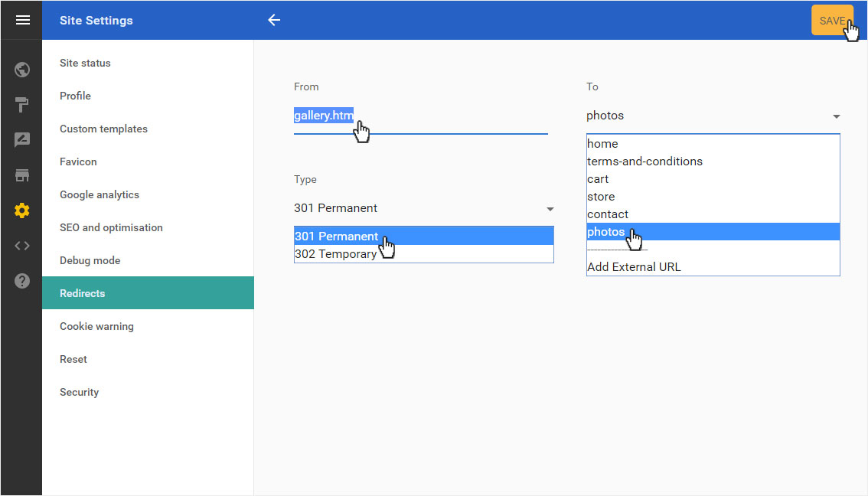This screenshot has width=868, height=496.
Task: Select store in the To list
Action: tap(713, 197)
